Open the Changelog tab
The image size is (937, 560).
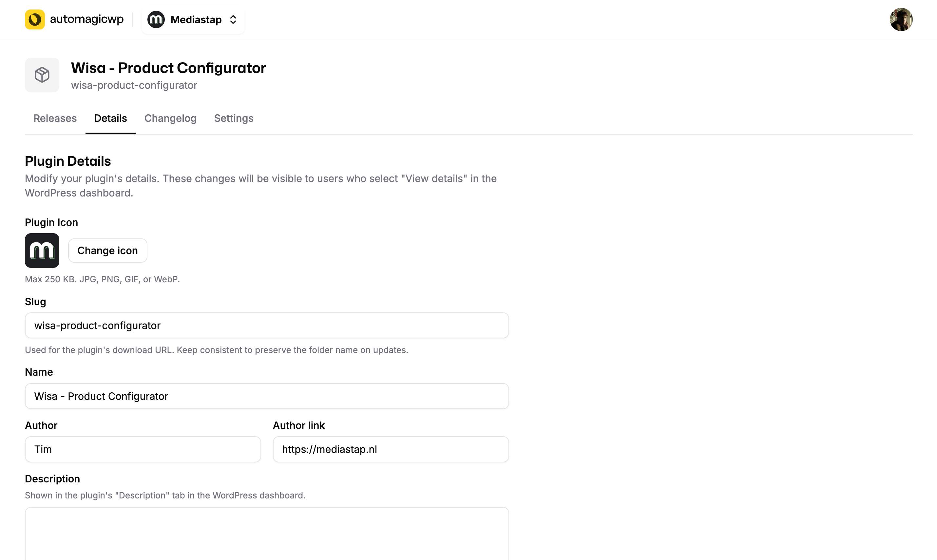(x=170, y=118)
